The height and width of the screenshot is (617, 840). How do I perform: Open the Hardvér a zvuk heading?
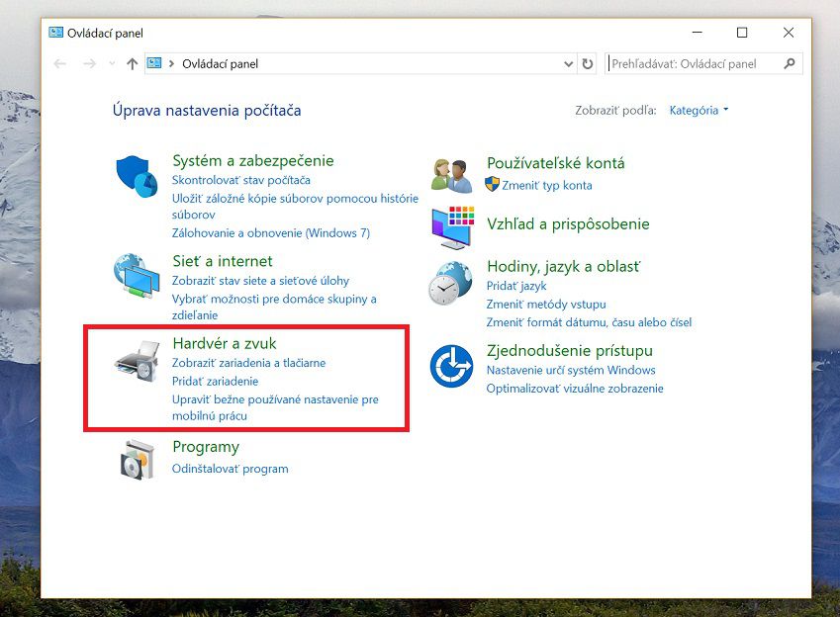click(225, 343)
